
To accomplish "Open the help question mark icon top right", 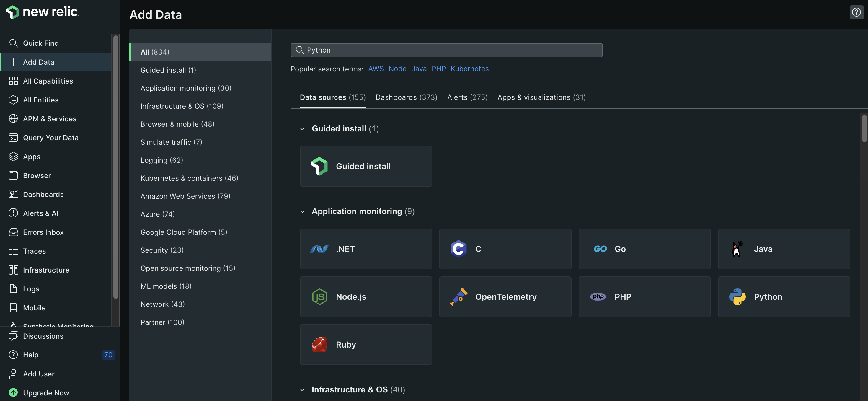I will pos(856,12).
